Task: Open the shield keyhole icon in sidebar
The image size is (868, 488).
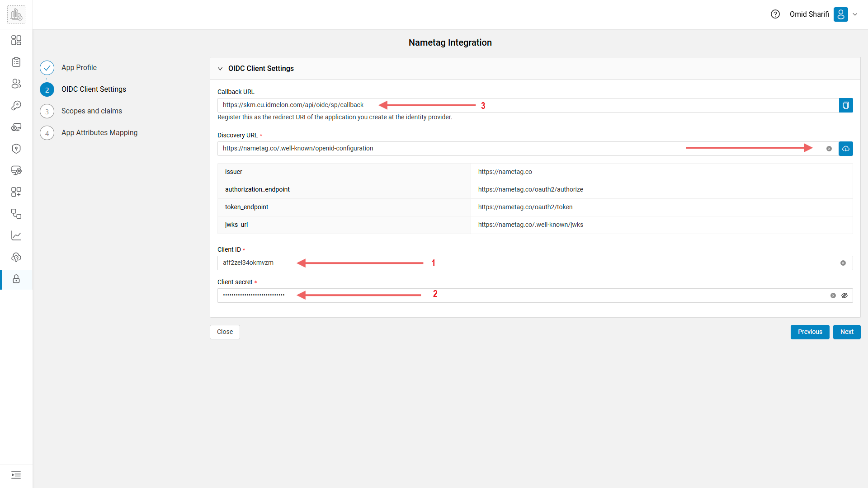Action: 16,149
